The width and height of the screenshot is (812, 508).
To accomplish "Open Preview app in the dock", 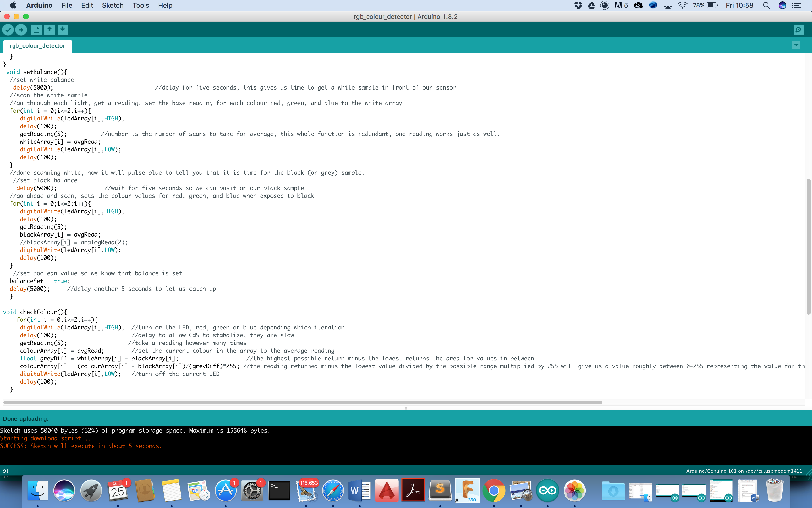I will coord(521,491).
